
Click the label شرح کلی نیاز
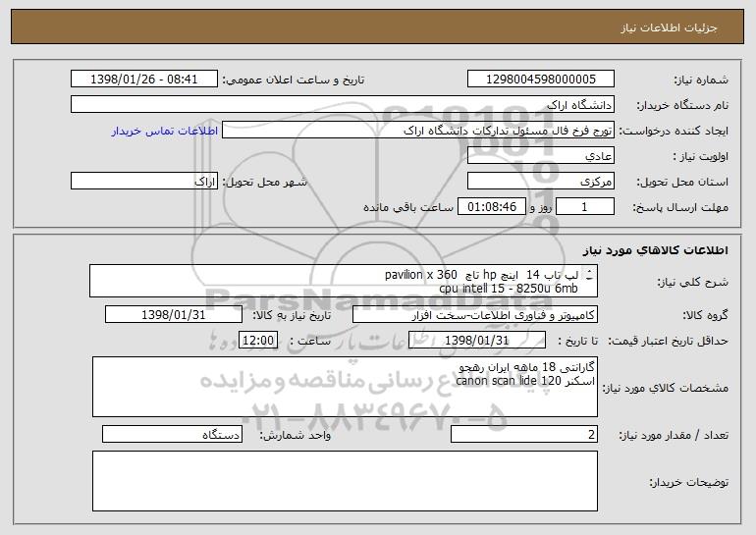point(693,282)
